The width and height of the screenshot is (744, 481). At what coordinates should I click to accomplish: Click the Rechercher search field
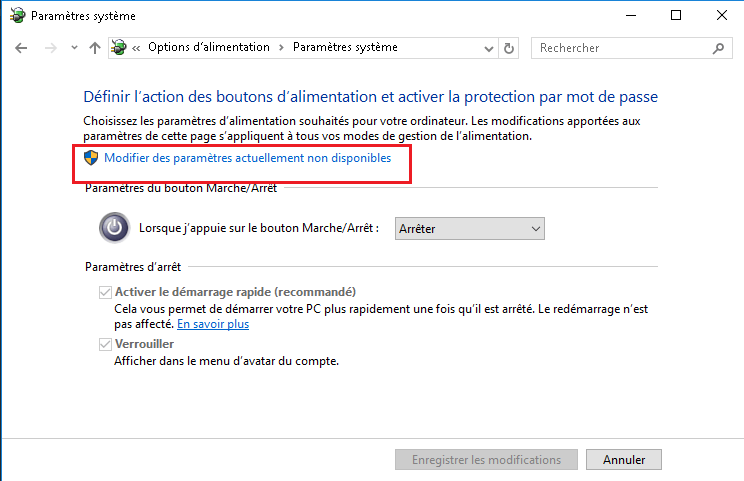620,48
